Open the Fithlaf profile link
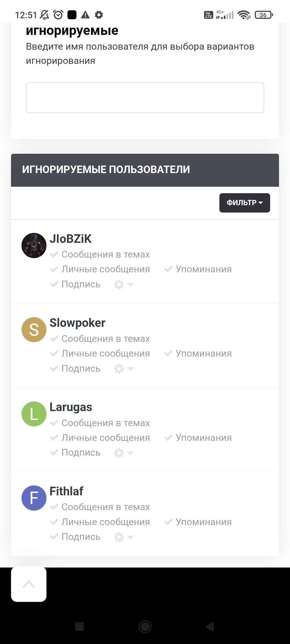This screenshot has height=644, width=290. coord(66,491)
